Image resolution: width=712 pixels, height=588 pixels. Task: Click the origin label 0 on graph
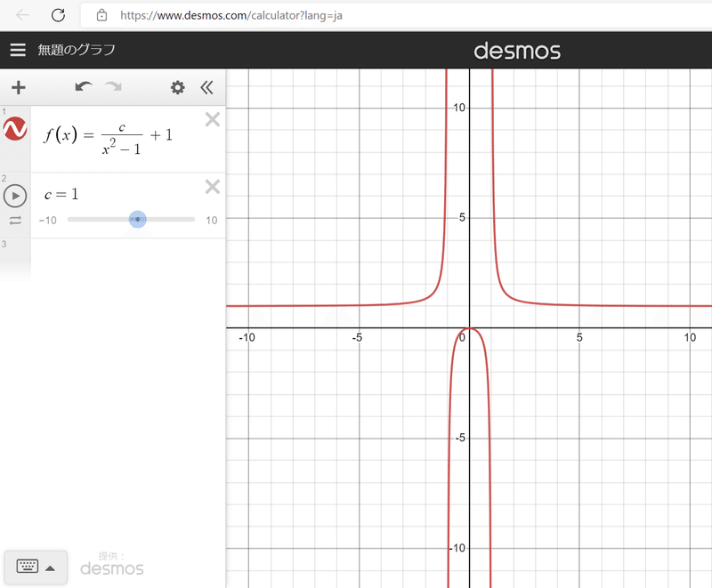[462, 337]
